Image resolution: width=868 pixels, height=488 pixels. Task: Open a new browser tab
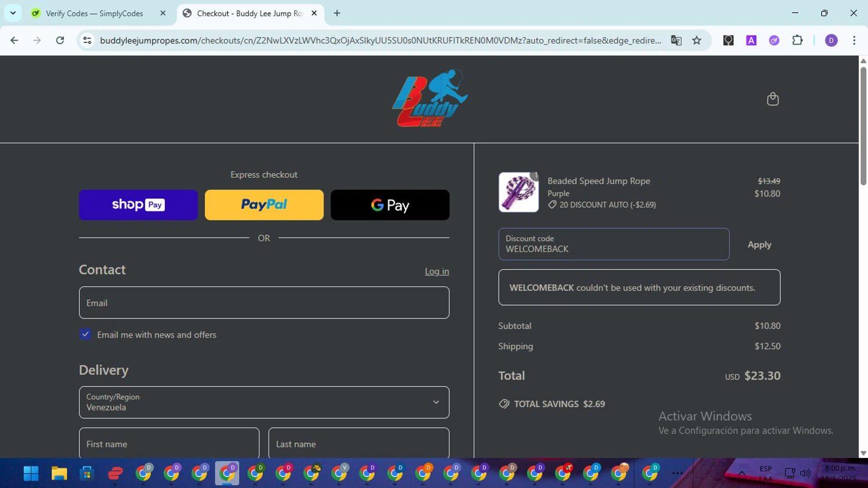tap(337, 13)
